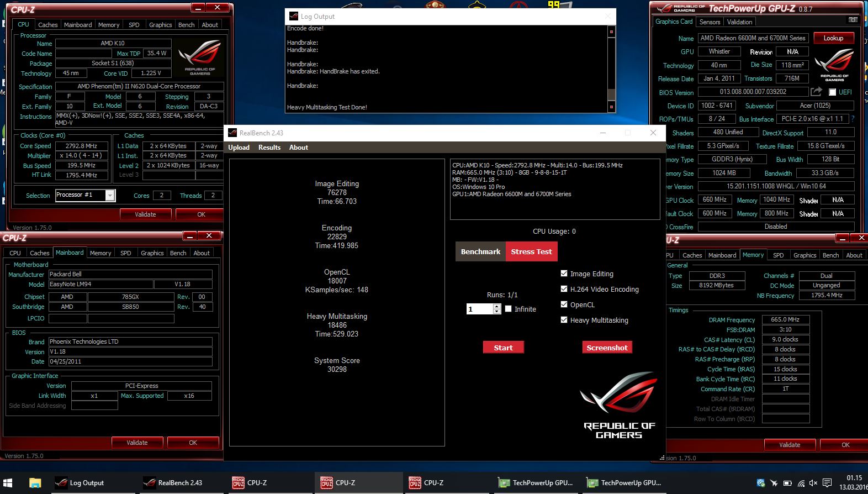
Task: Toggle the H.264 Video Encoding checkbox
Action: (564, 289)
